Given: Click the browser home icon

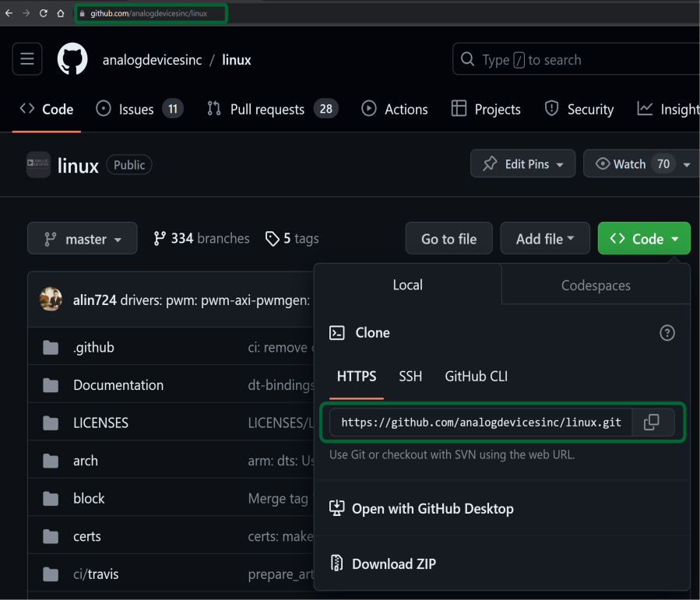Looking at the screenshot, I should [60, 13].
